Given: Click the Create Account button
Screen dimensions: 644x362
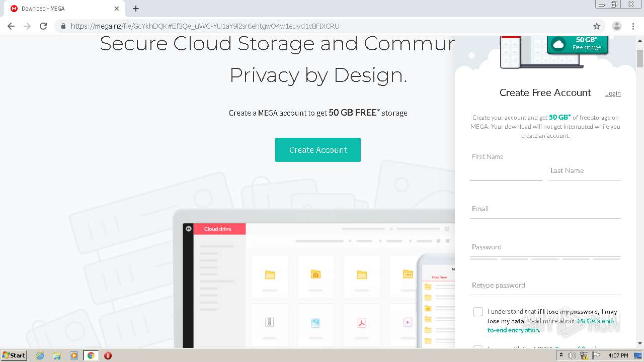Looking at the screenshot, I should (x=318, y=150).
